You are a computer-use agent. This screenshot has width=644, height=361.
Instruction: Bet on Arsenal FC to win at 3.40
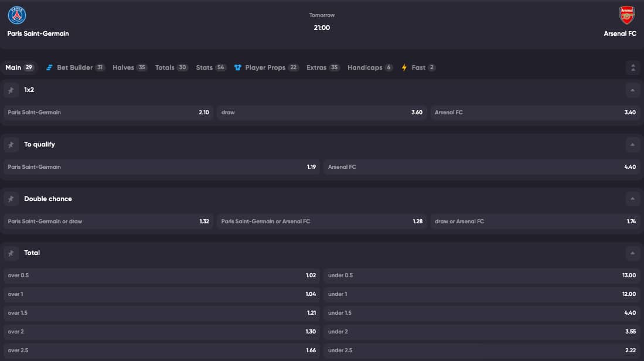[535, 113]
